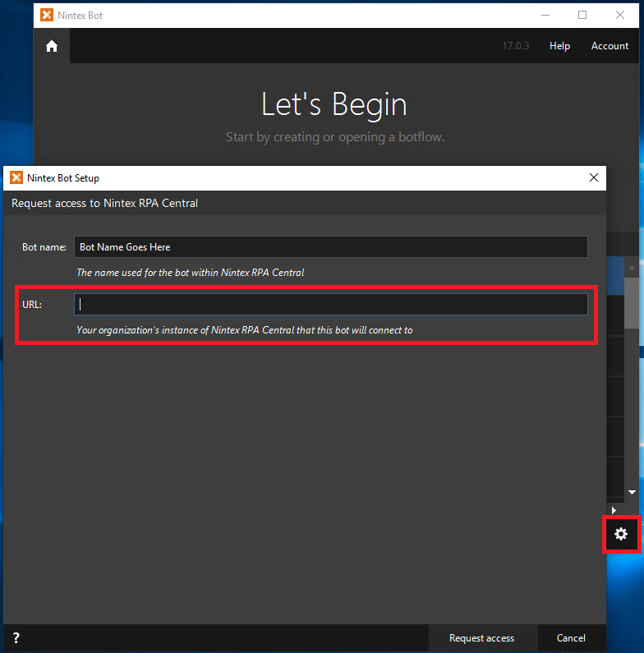Maximize the Nintex Bot window
644x653 pixels.
point(582,15)
